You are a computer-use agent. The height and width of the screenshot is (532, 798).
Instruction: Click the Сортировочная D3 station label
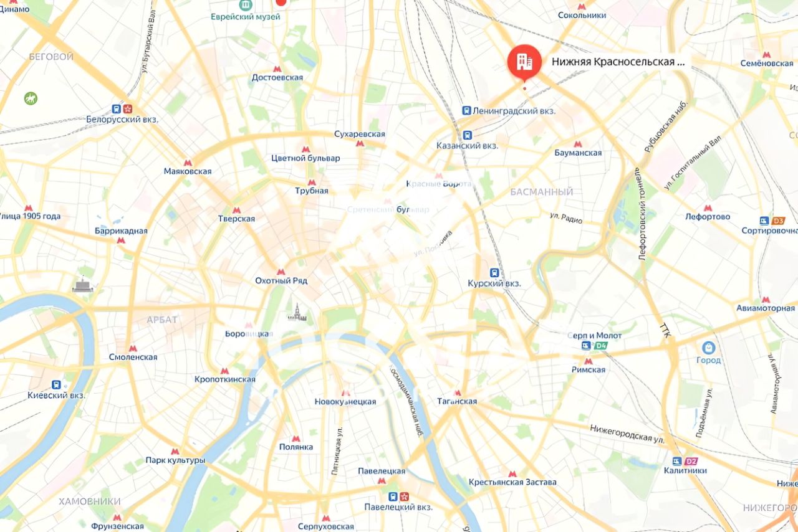point(769,230)
